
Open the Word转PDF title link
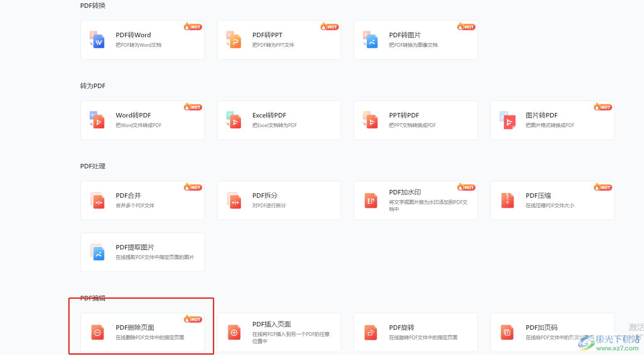(133, 115)
